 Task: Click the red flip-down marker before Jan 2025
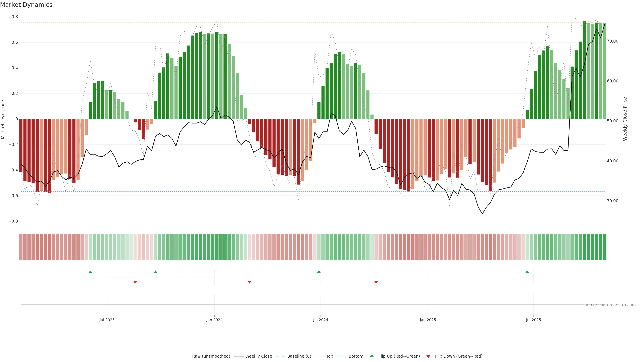tap(376, 282)
